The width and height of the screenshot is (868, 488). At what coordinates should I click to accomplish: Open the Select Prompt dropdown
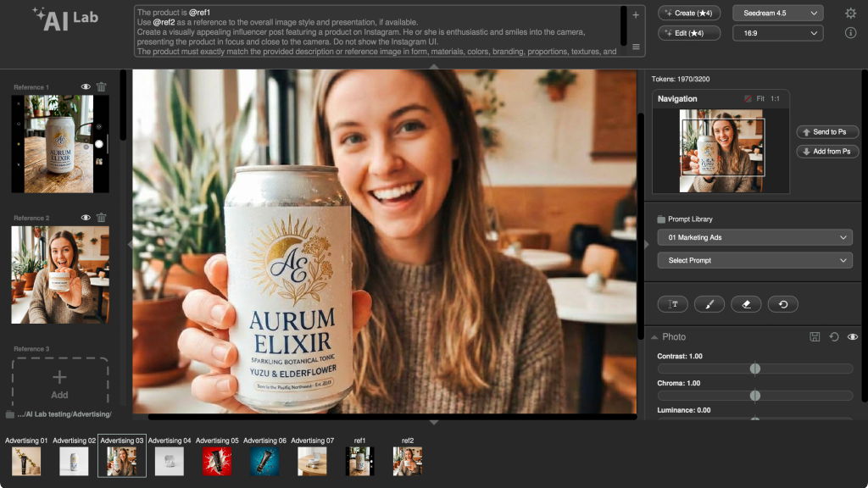coord(754,260)
